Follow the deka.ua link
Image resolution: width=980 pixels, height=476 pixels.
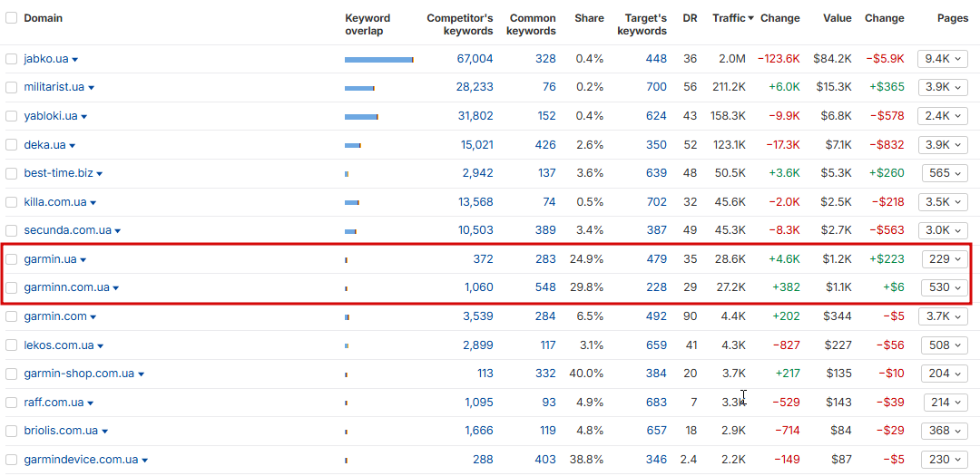click(x=45, y=145)
